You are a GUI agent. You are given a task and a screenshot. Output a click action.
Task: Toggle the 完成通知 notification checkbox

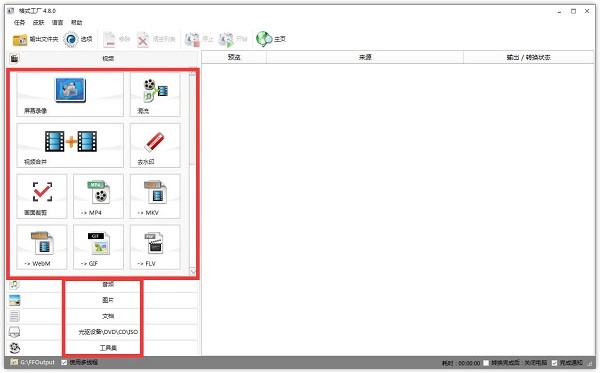tap(554, 363)
